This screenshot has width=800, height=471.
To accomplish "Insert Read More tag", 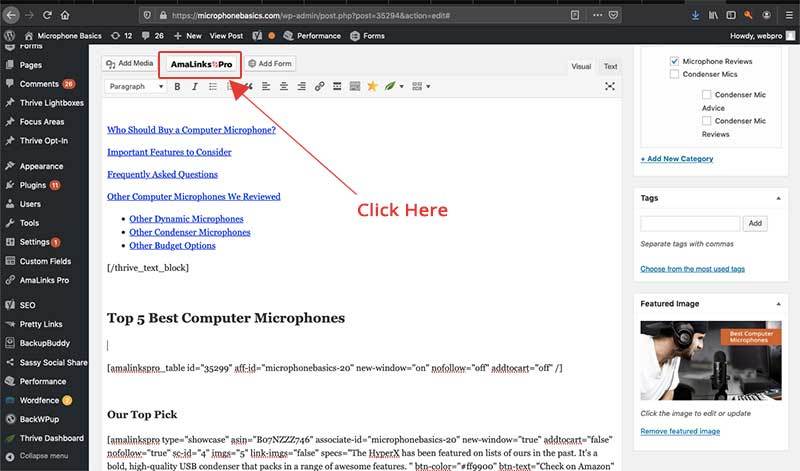I will (337, 86).
